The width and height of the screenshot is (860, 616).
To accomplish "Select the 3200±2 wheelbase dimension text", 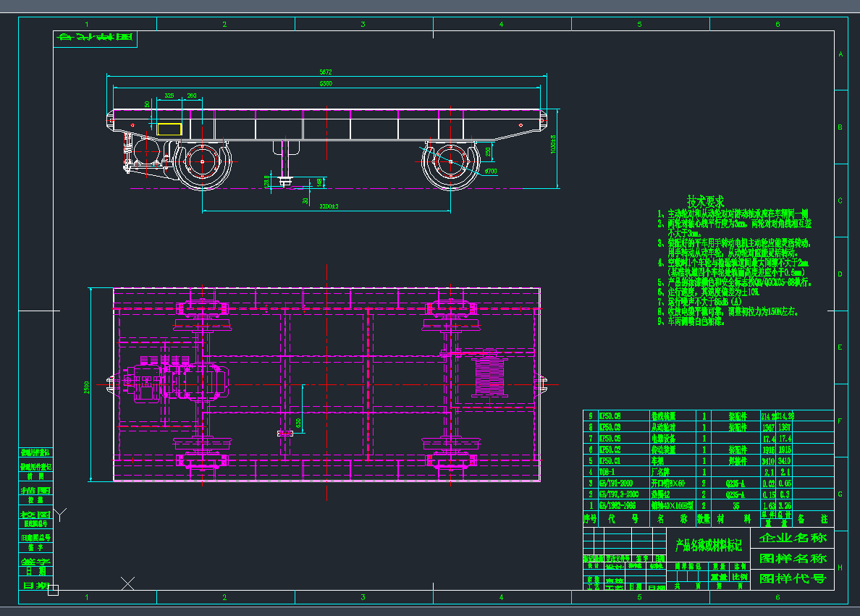I will point(329,206).
